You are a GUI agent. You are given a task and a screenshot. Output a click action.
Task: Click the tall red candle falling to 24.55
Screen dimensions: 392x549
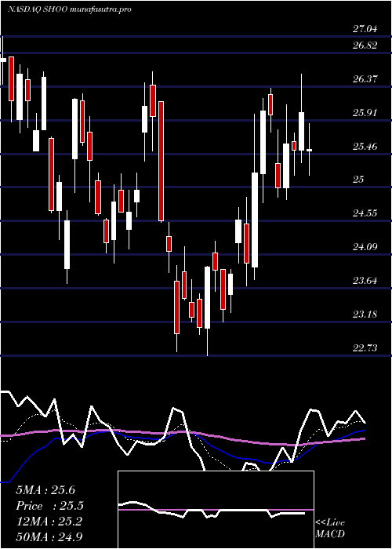tap(161, 162)
